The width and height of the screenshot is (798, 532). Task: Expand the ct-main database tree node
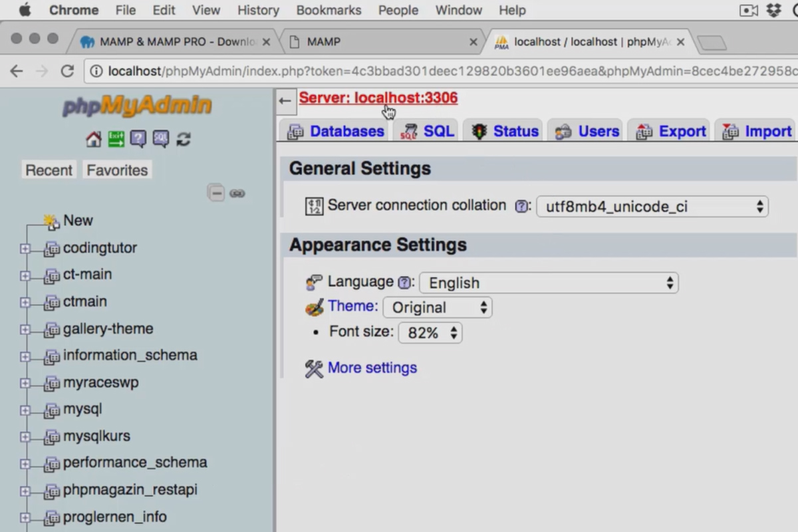click(25, 275)
